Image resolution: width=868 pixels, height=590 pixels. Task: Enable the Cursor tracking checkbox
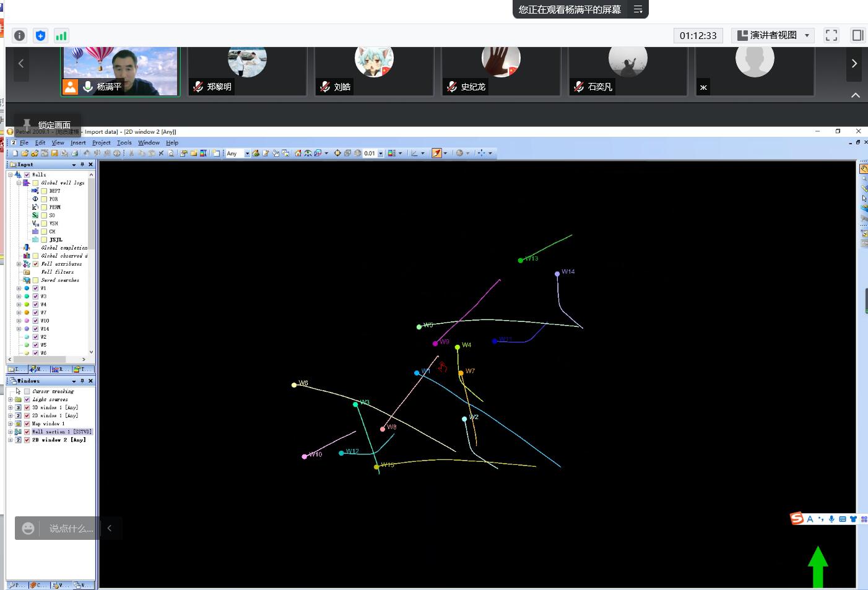[27, 391]
